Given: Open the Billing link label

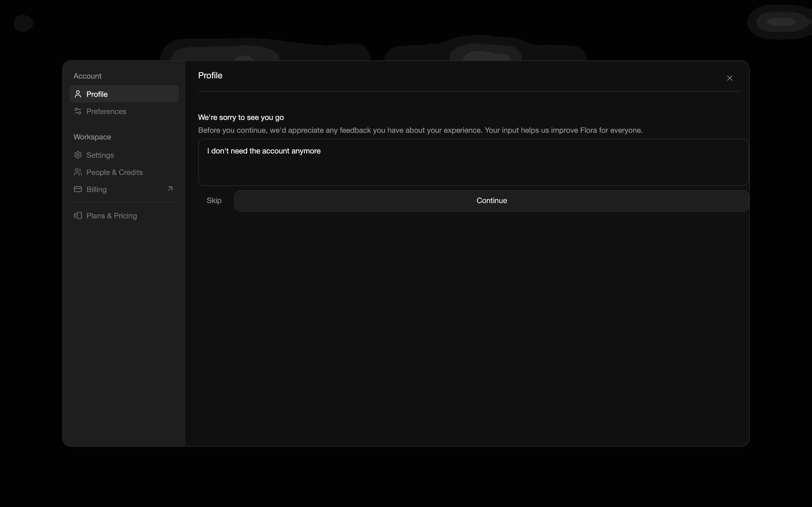Looking at the screenshot, I should 96,189.
